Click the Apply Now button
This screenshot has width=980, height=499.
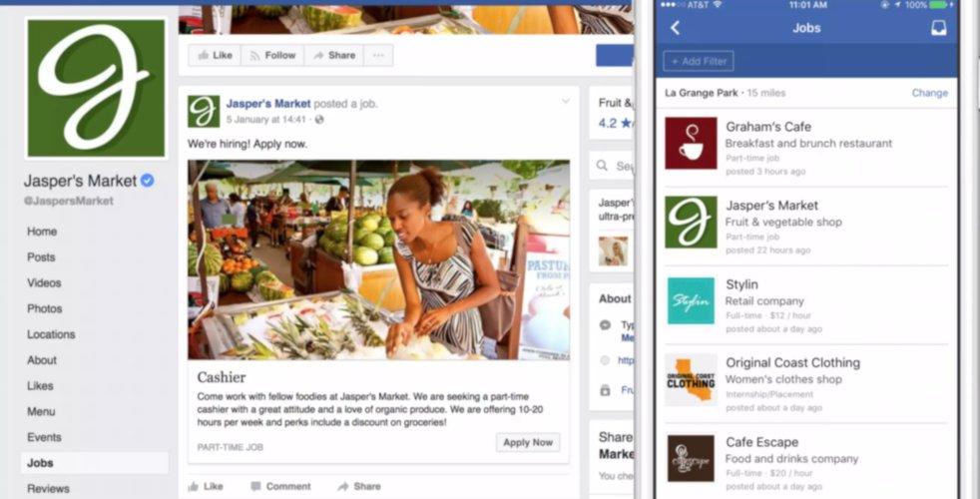pyautogui.click(x=528, y=442)
